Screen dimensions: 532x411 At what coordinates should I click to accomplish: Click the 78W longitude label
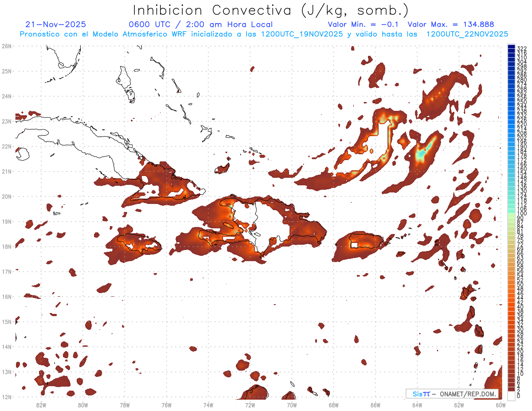(125, 404)
